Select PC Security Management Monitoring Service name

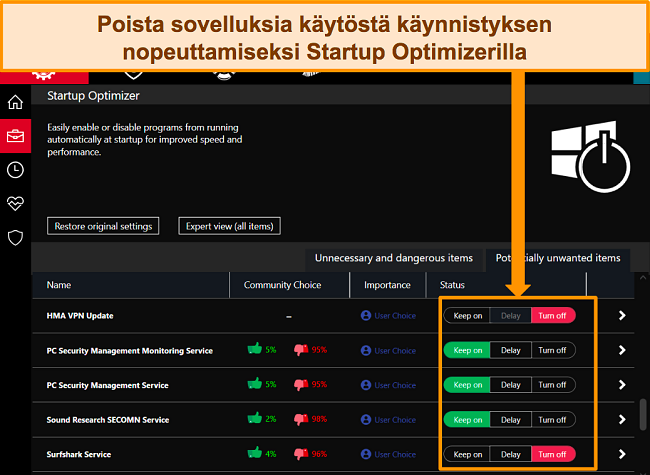pyautogui.click(x=130, y=351)
